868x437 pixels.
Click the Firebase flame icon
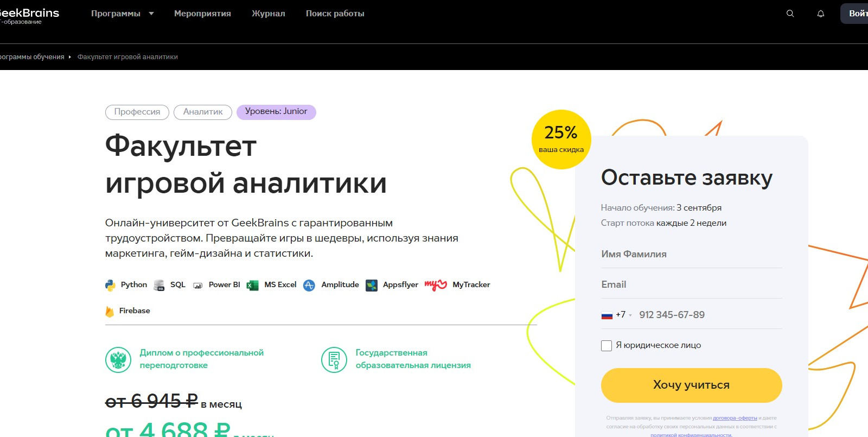pos(110,311)
